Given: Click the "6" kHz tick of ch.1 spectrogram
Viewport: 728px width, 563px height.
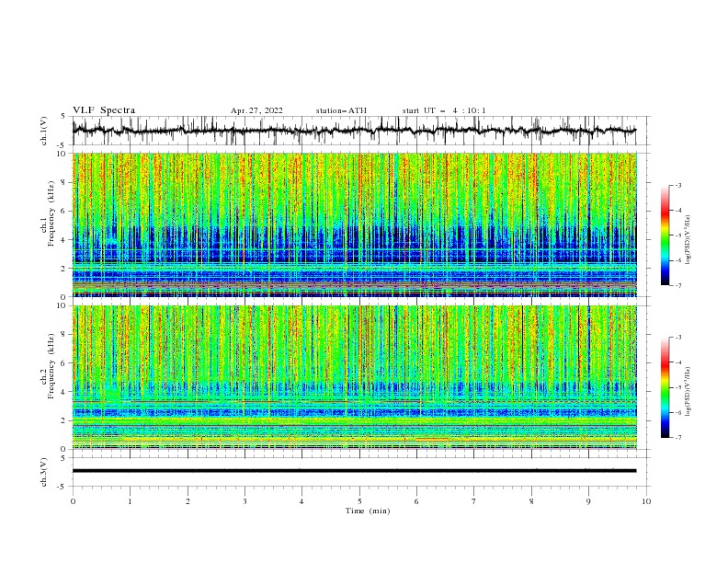Looking at the screenshot, I should [64, 212].
